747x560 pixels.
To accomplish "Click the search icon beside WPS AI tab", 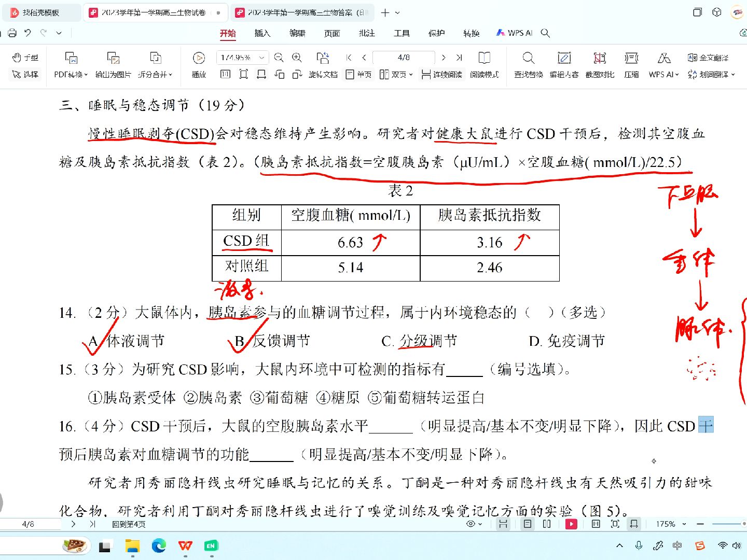I will point(545,33).
